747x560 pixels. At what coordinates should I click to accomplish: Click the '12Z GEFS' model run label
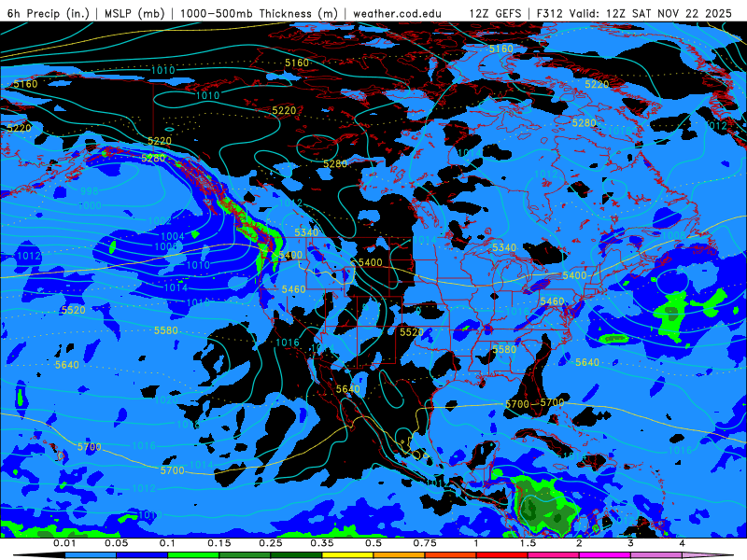496,13
